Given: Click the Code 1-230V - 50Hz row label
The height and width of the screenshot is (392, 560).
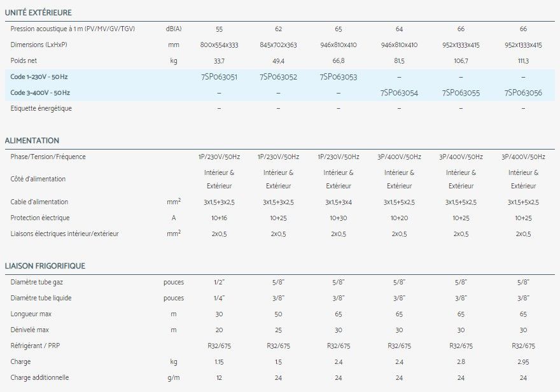Looking at the screenshot, I should point(40,77).
